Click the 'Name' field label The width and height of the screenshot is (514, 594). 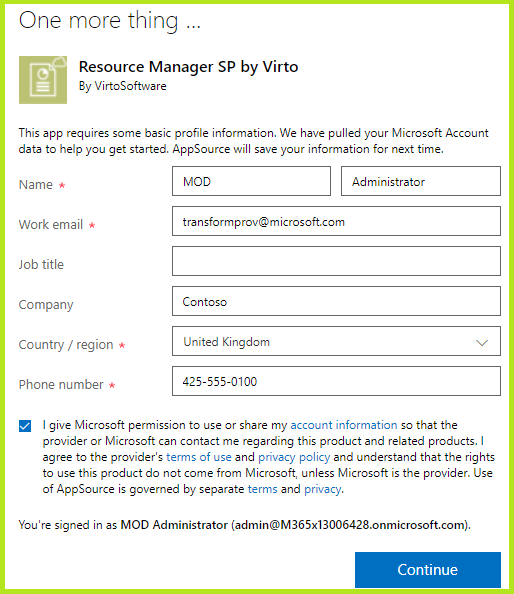pos(36,184)
